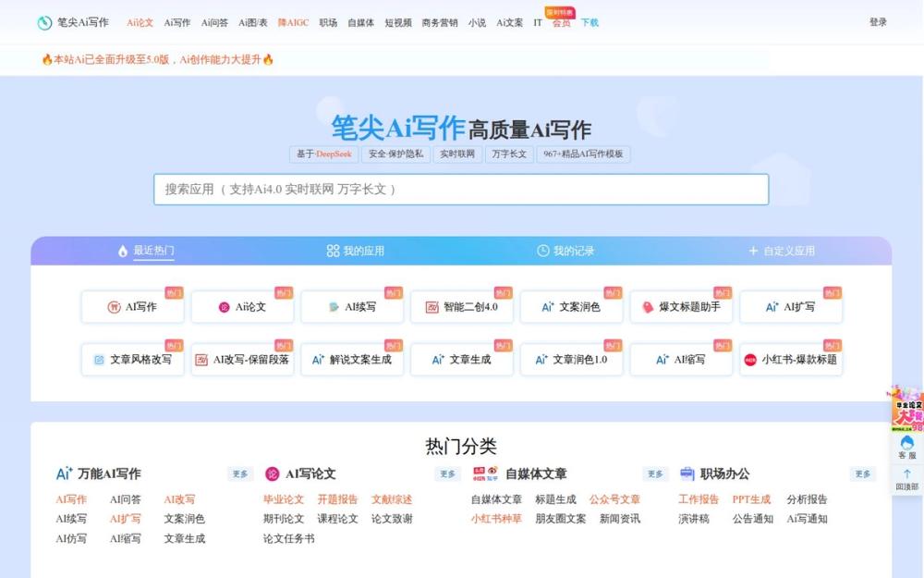Open the 工作报告 link
Screen dimensions: 924x578
coord(699,499)
